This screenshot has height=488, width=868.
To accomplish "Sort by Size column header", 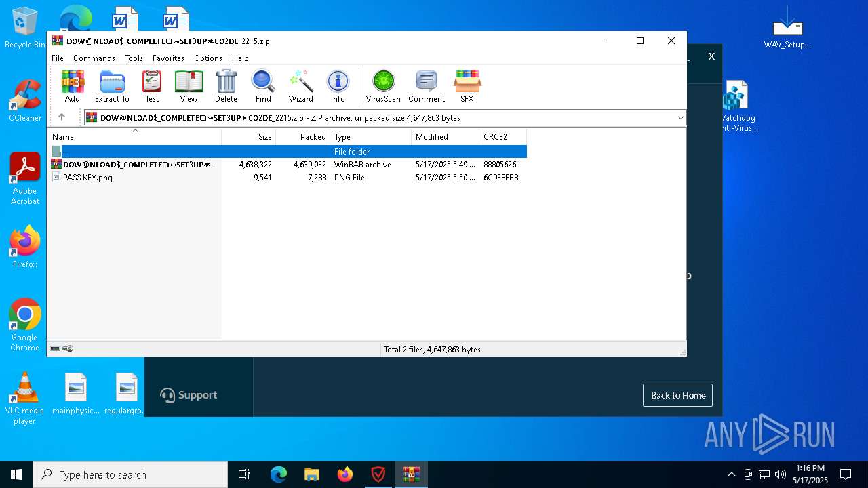I will pyautogui.click(x=249, y=137).
